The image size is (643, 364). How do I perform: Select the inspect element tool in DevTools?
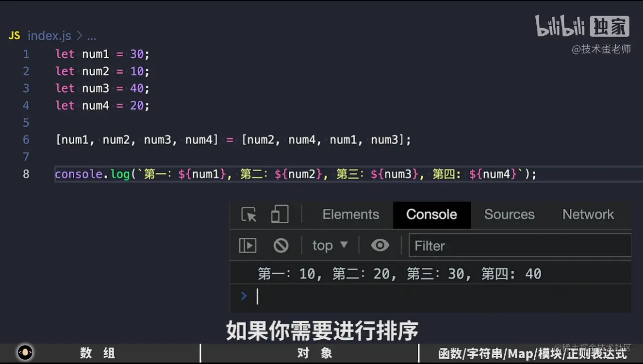[x=247, y=215]
